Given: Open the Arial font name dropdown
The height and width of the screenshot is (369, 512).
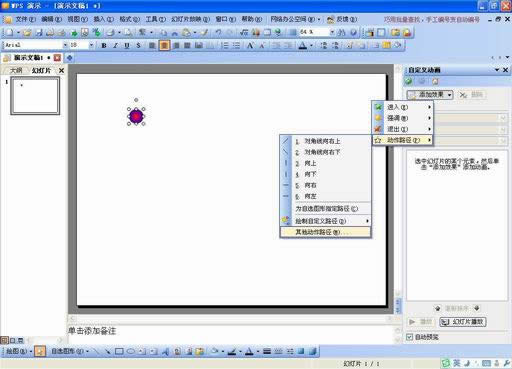Looking at the screenshot, I should (66, 45).
